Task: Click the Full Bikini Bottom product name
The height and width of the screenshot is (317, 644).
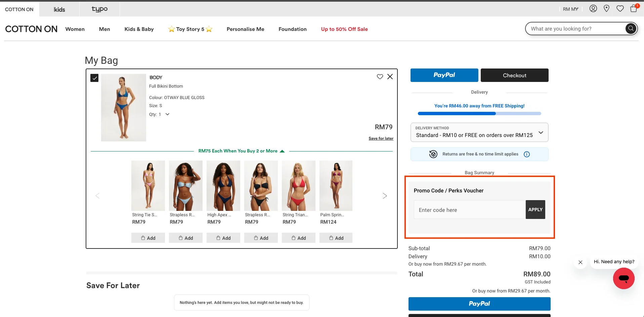Action: pos(166,86)
